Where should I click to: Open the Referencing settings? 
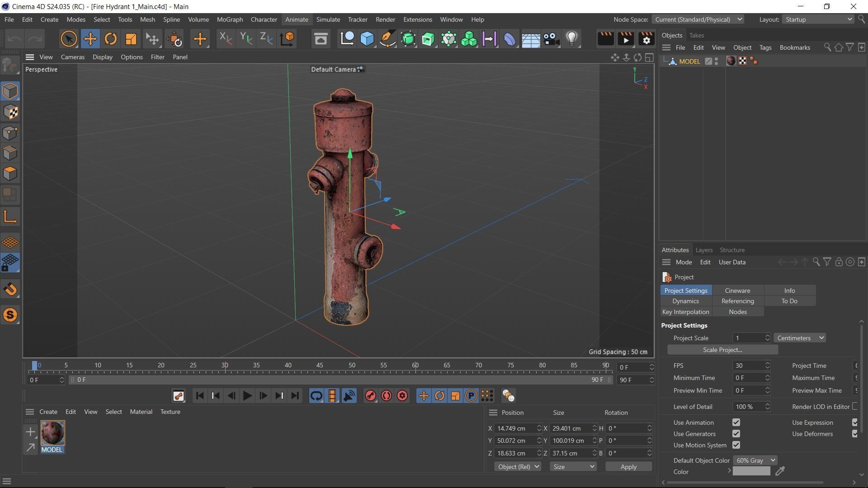[737, 301]
